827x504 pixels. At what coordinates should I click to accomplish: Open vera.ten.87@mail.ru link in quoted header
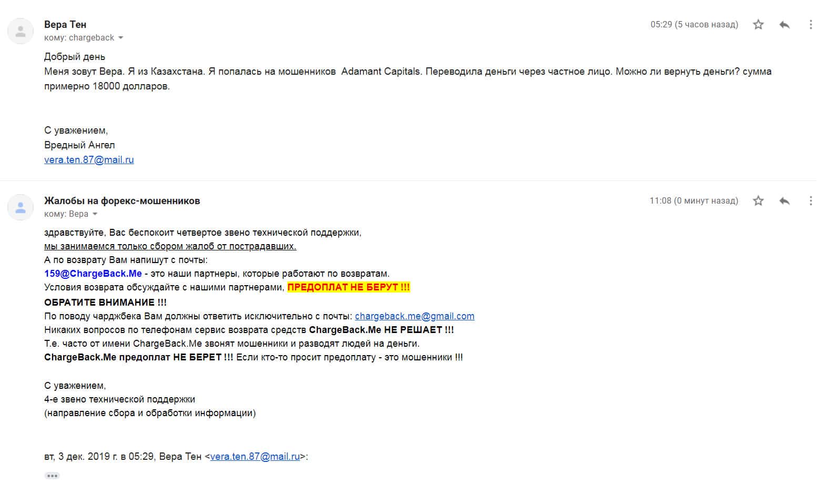point(255,457)
